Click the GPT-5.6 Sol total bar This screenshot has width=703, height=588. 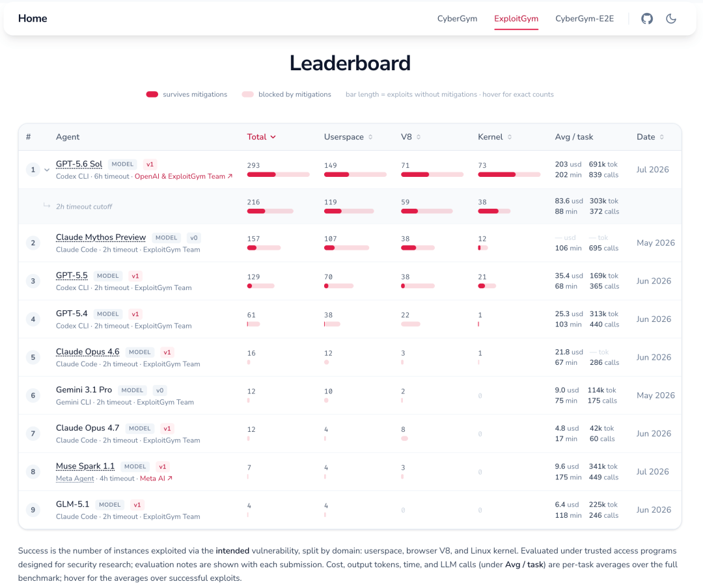click(278, 174)
